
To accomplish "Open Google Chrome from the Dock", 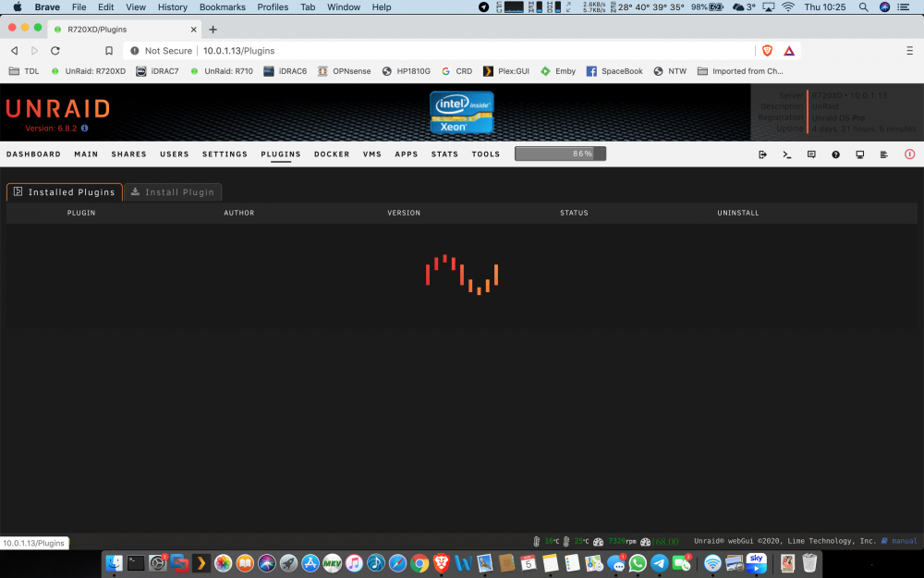I will click(x=419, y=563).
